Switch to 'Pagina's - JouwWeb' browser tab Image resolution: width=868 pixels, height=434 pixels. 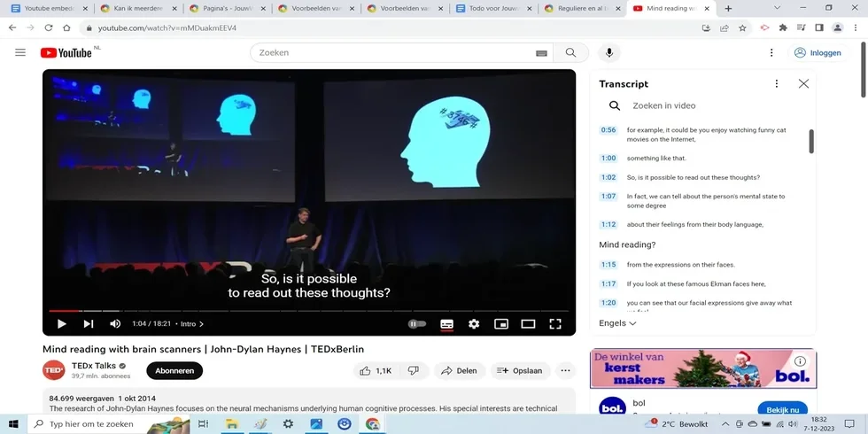coord(227,8)
